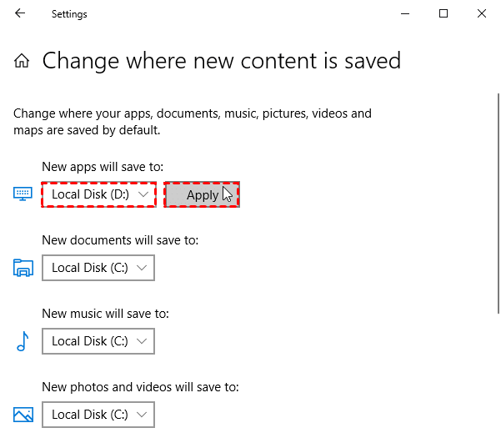Expand the new photos and videos dropdown
The width and height of the screenshot is (501, 448).
click(x=98, y=414)
